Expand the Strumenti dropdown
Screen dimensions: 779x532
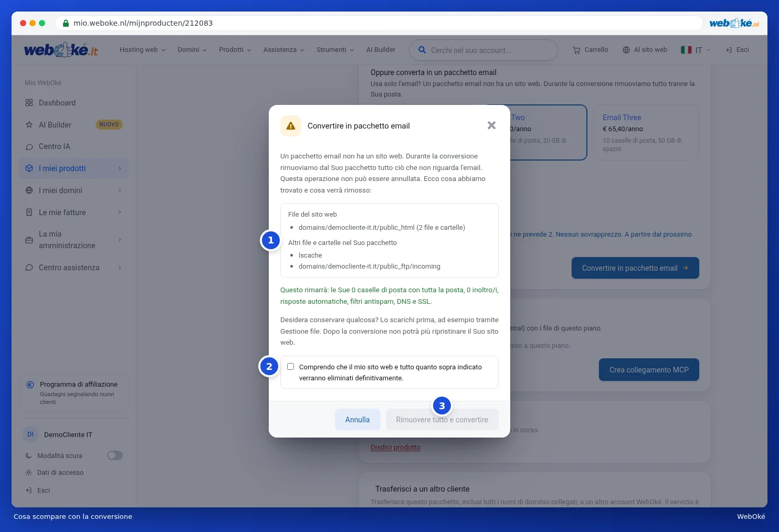click(x=335, y=50)
